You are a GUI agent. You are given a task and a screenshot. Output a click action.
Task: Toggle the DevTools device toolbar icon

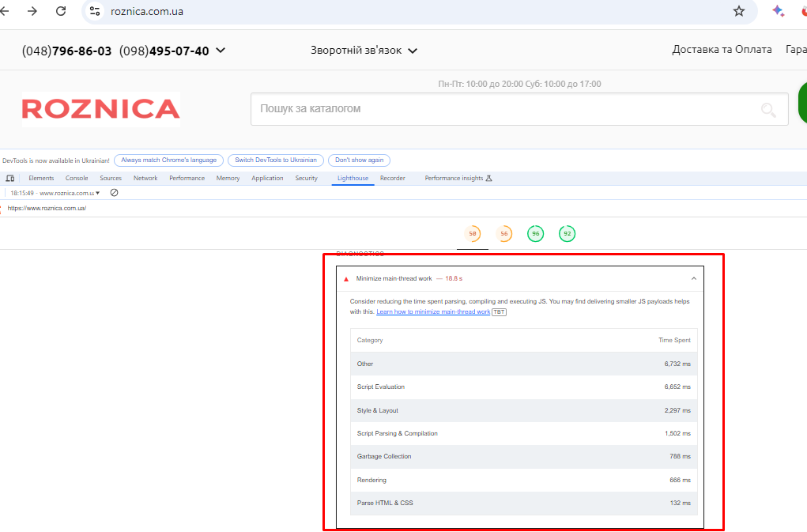(10, 179)
